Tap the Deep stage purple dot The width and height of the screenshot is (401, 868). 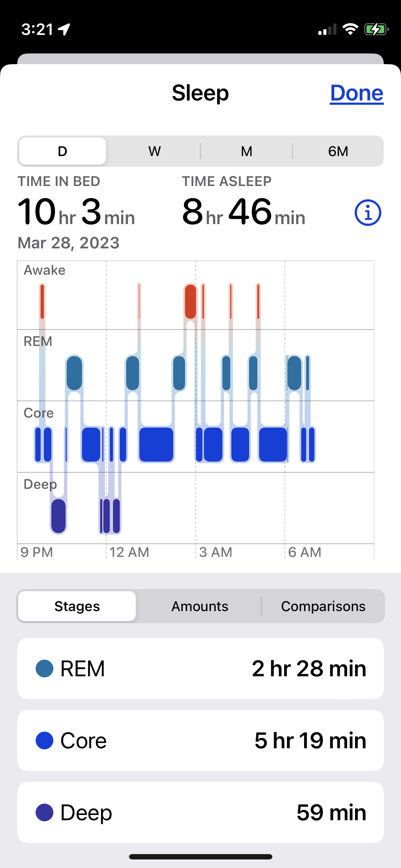45,812
